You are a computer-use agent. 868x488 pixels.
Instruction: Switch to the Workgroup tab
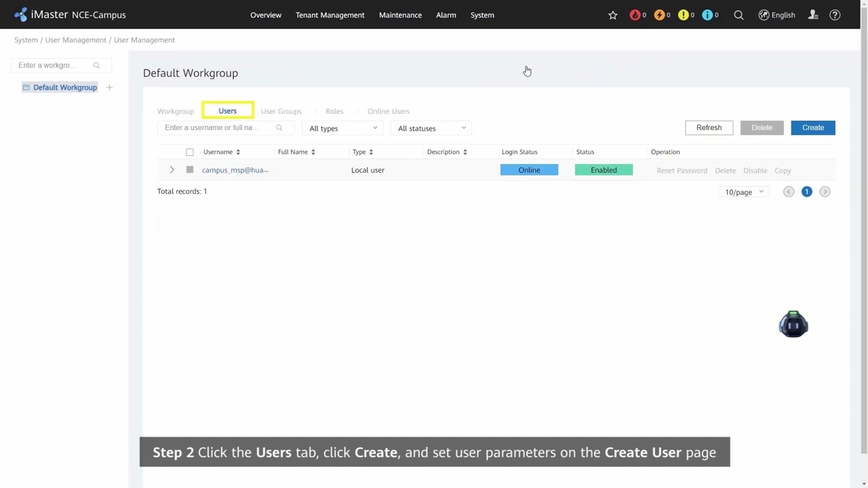[176, 111]
